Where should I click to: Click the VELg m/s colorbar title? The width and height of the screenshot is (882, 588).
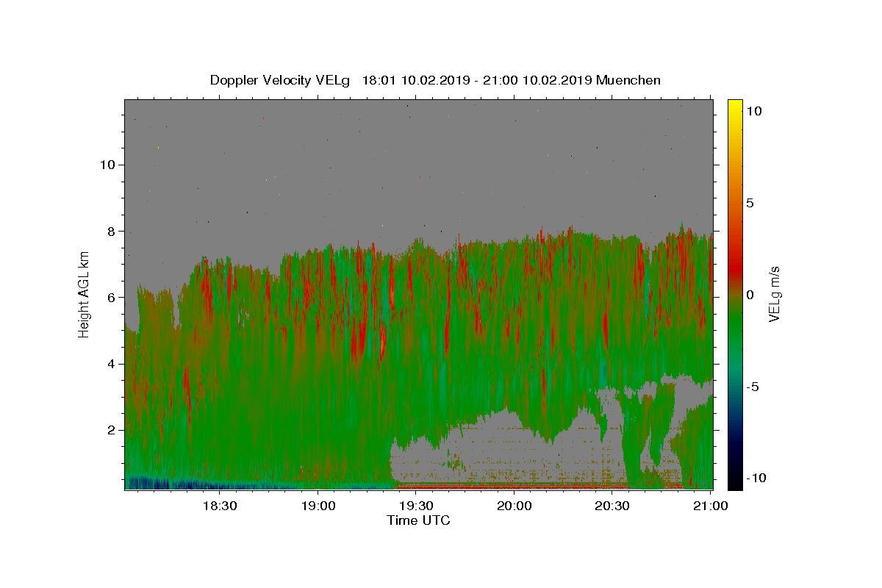pyautogui.click(x=774, y=294)
